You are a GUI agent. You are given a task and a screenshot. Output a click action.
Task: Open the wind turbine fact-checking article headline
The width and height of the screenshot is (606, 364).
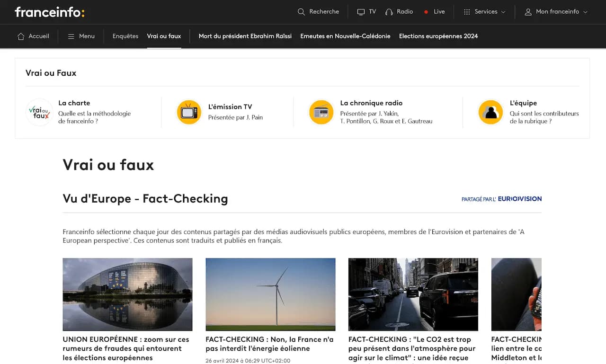269,344
